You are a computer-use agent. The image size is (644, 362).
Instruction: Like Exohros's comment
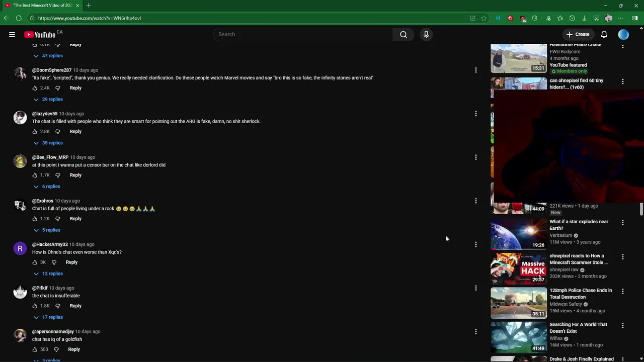[35, 219]
